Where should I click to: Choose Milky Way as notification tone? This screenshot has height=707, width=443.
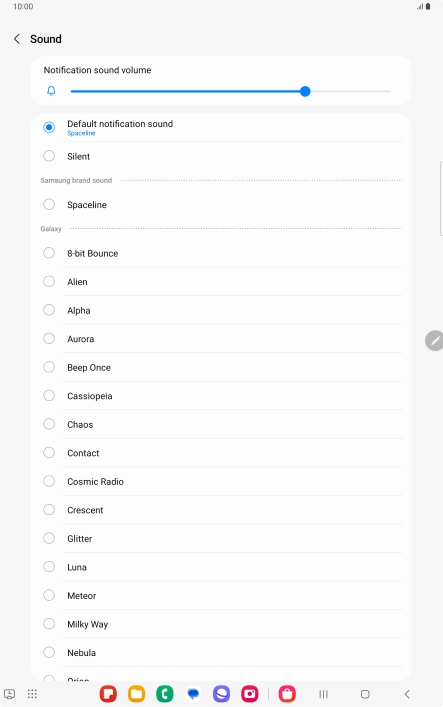click(222, 624)
